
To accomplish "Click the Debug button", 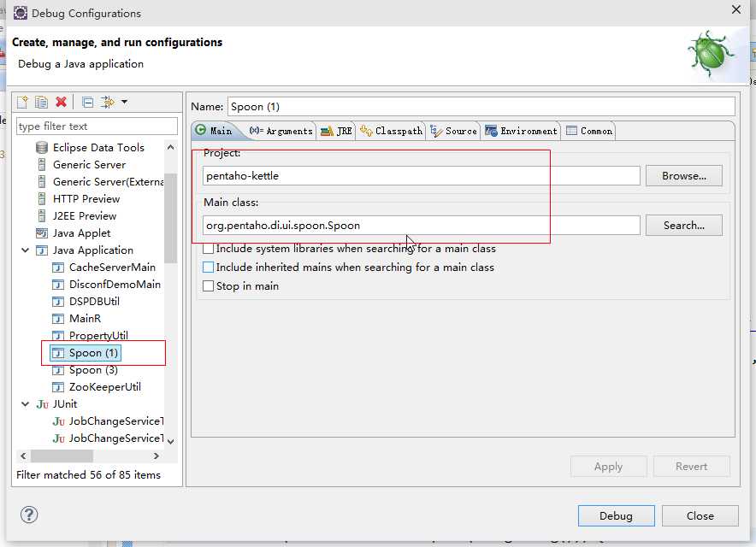I will [616, 515].
